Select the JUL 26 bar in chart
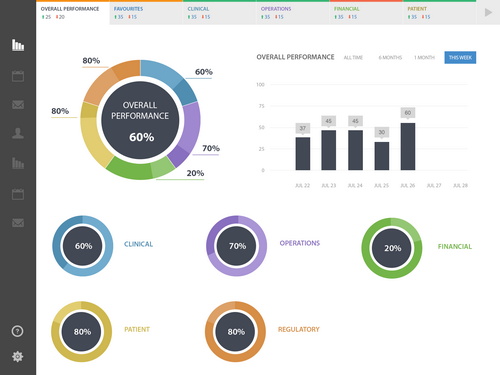The width and height of the screenshot is (500, 375). coord(408,147)
